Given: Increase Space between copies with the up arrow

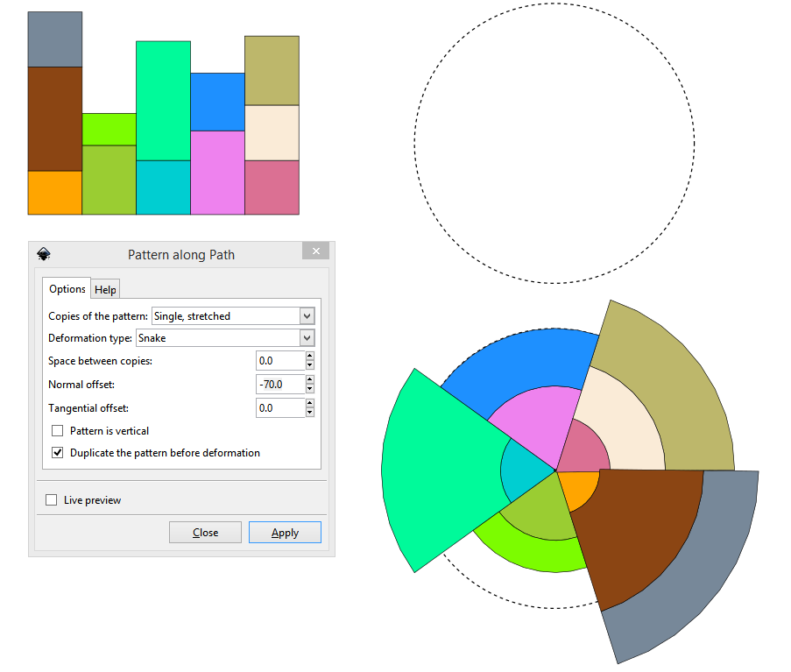Looking at the screenshot, I should click(x=310, y=356).
